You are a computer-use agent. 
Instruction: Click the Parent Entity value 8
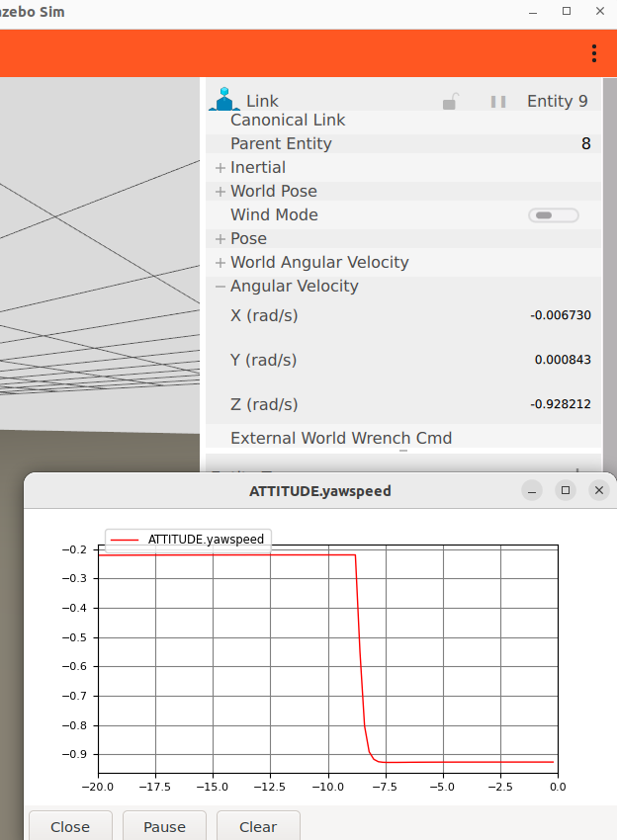tap(586, 143)
